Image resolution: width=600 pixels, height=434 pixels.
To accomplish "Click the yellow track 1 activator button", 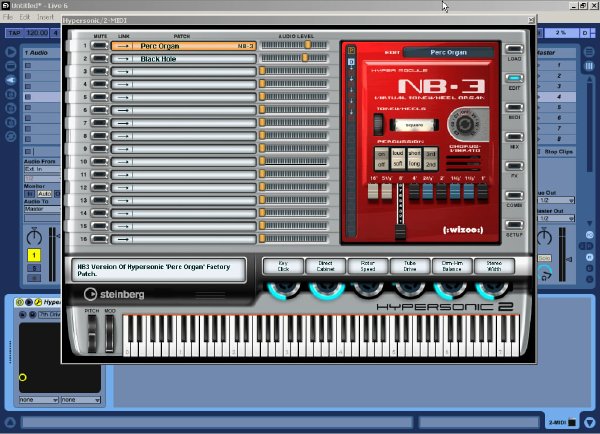I will point(34,255).
